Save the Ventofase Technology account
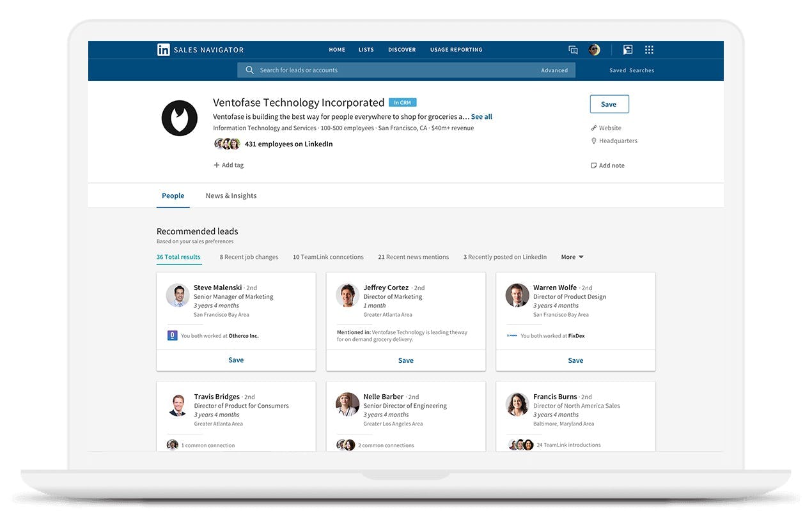The width and height of the screenshot is (812, 529). [x=609, y=103]
